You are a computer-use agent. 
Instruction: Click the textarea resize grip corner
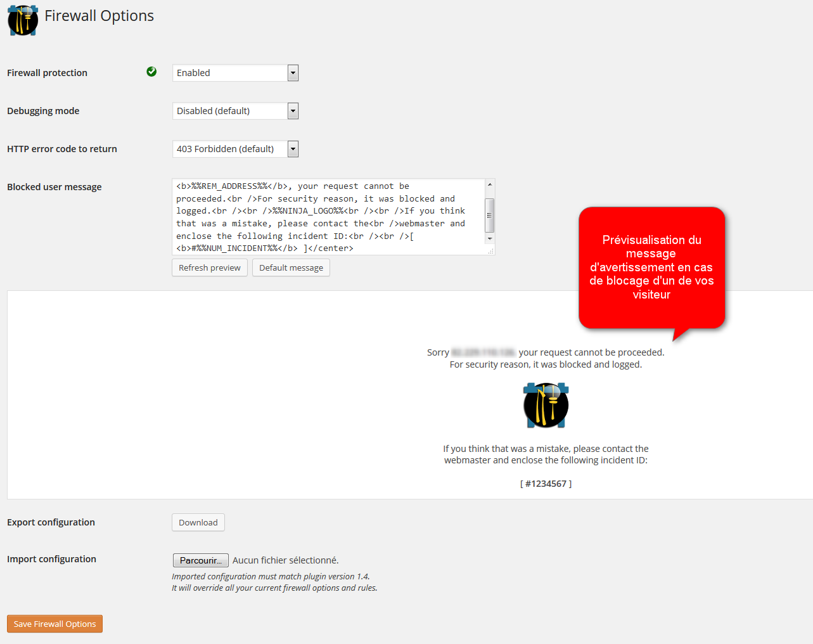tap(490, 251)
